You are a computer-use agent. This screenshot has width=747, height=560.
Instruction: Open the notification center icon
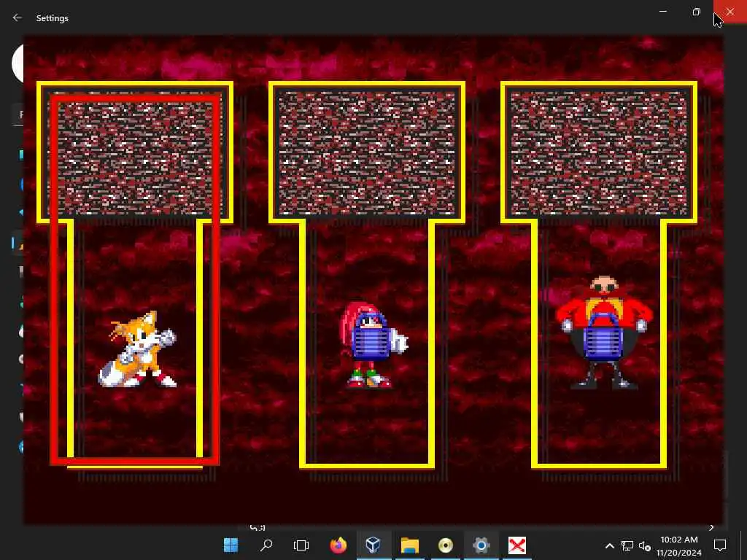pyautogui.click(x=720, y=545)
